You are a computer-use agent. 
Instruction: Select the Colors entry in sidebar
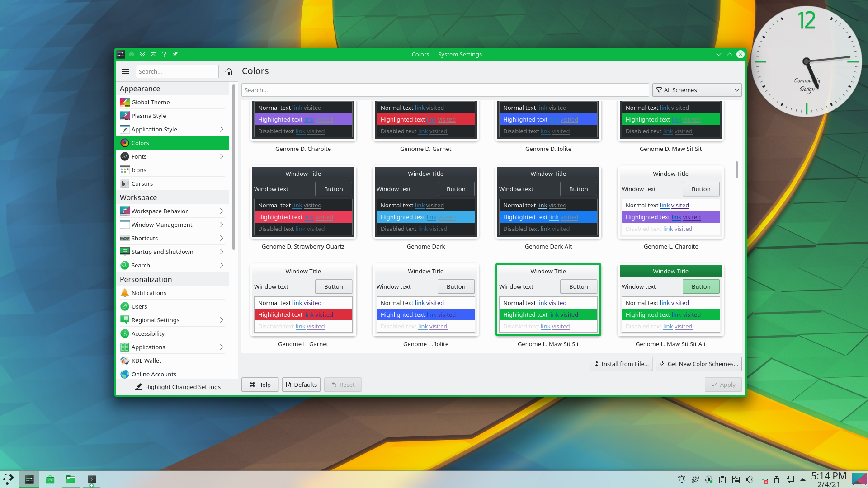pos(172,143)
